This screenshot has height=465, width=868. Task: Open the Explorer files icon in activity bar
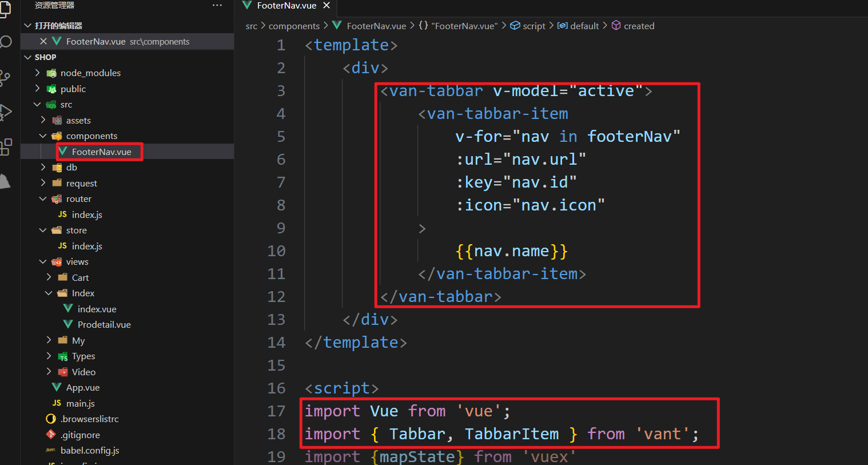[x=5, y=10]
